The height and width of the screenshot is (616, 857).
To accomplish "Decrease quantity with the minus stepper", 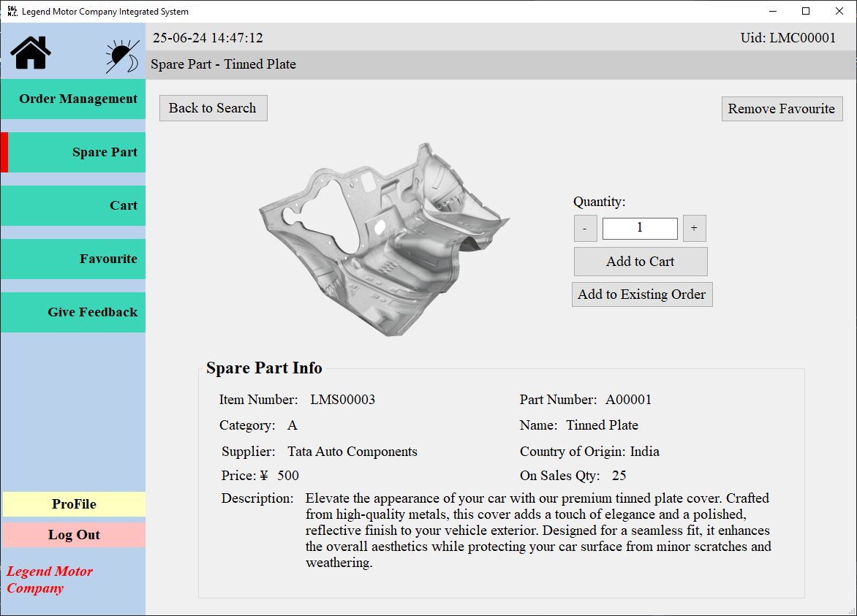I will tap(585, 228).
